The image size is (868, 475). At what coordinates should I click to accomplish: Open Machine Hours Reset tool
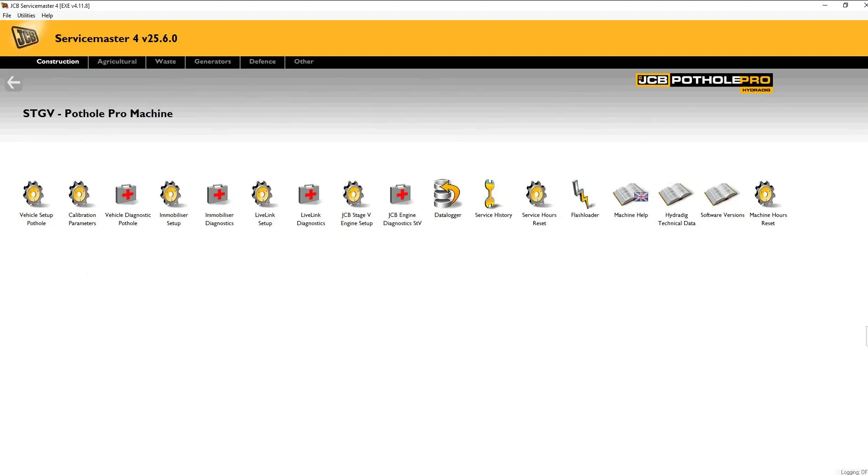click(x=768, y=203)
